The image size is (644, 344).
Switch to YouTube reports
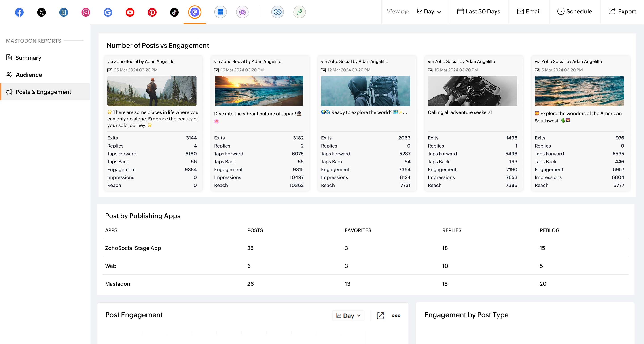tap(130, 12)
